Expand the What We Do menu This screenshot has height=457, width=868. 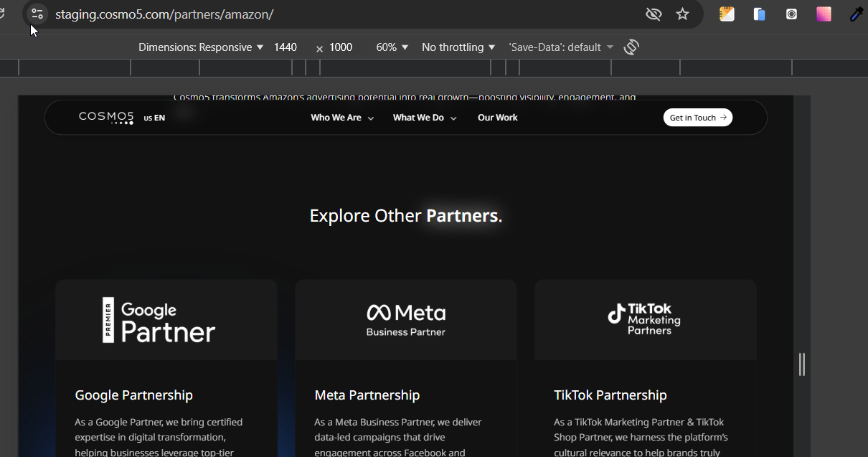coord(425,118)
